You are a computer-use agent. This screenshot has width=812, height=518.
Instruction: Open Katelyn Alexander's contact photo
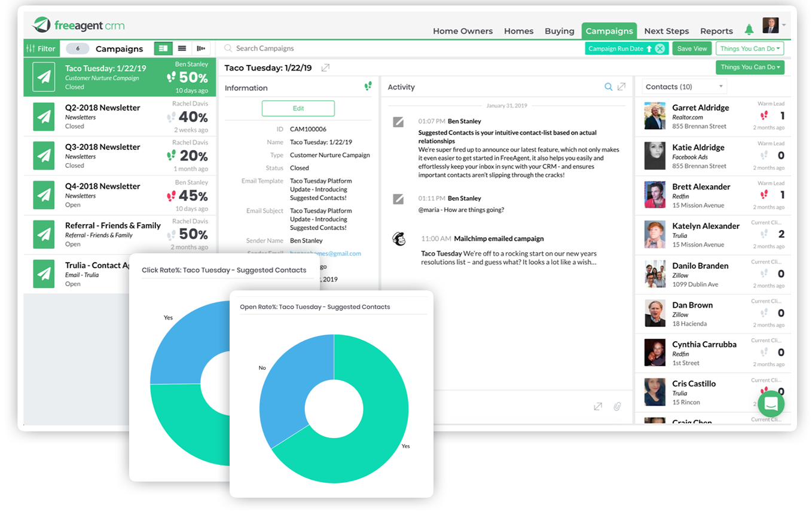pyautogui.click(x=655, y=234)
